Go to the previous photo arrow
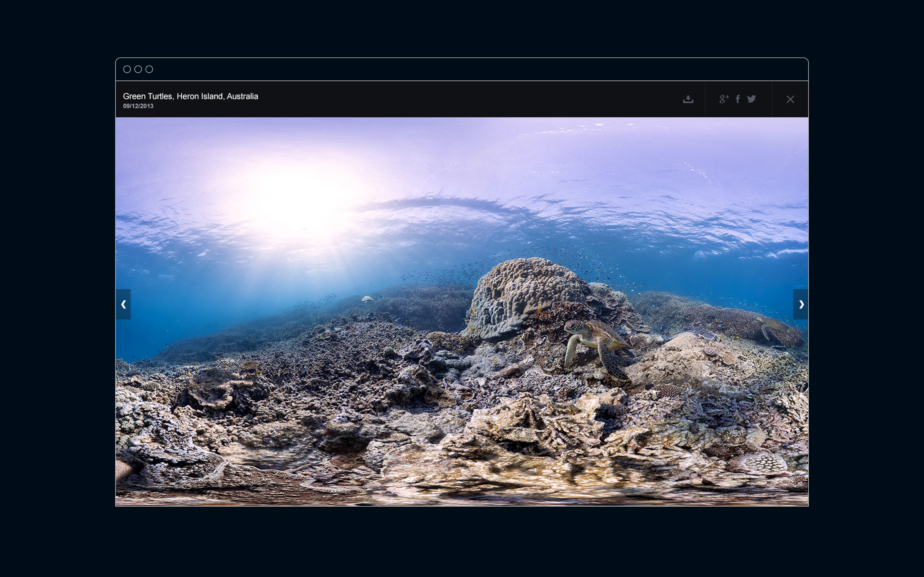924x577 pixels. point(123,304)
